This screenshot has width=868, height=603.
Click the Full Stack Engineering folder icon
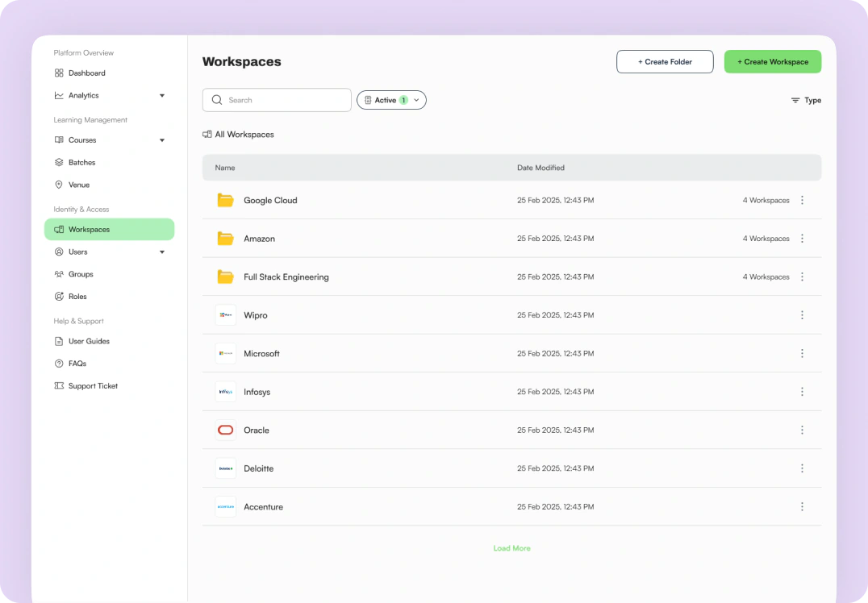pos(225,277)
